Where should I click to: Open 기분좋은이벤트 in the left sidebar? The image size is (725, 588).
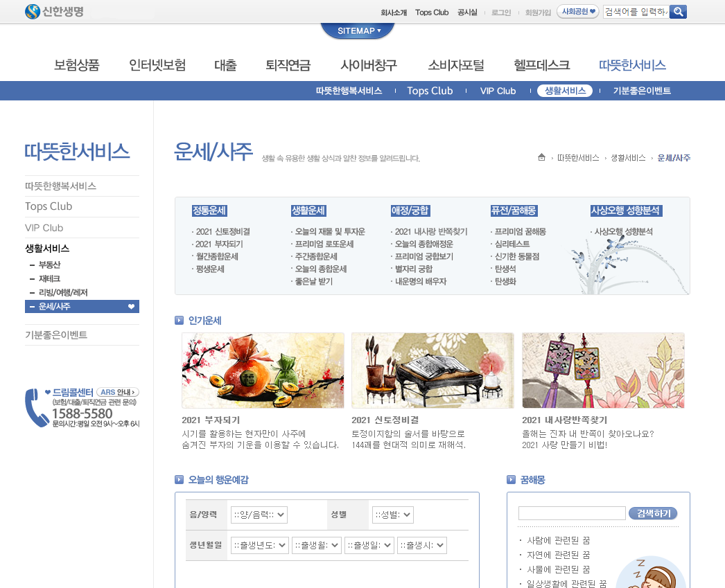click(56, 335)
